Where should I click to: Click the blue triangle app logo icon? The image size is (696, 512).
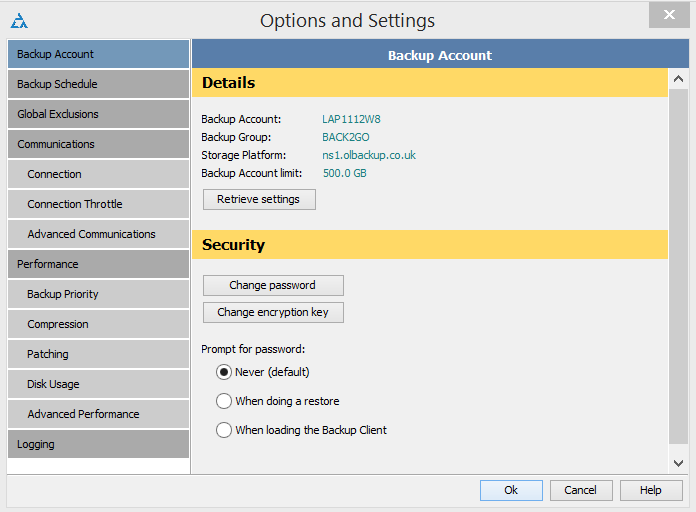tap(19, 20)
